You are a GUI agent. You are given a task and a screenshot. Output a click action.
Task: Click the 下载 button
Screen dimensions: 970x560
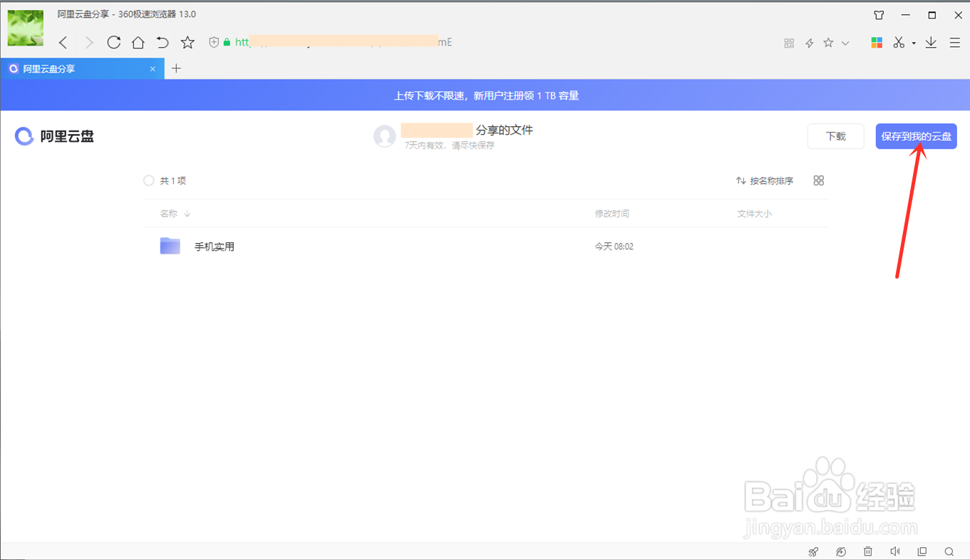pyautogui.click(x=836, y=136)
